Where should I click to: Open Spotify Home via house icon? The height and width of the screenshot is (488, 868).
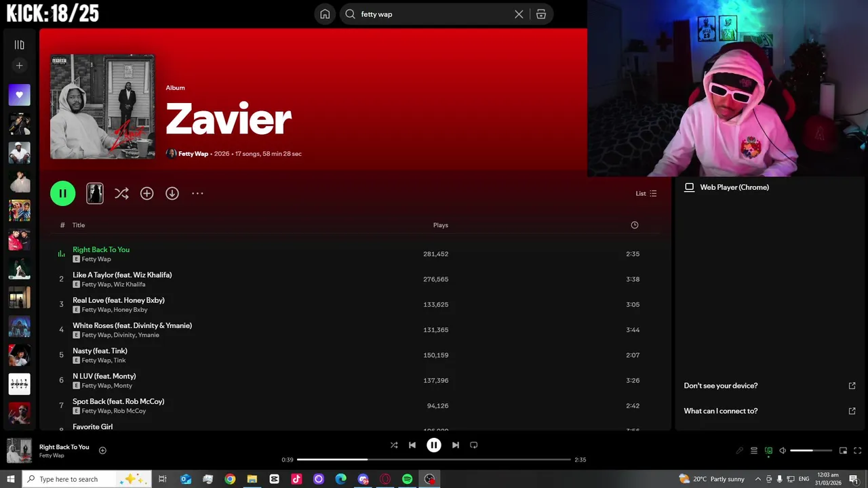pyautogui.click(x=325, y=14)
